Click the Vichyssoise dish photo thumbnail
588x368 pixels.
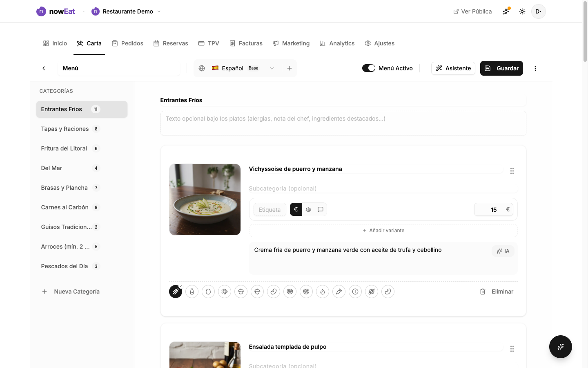tap(205, 200)
